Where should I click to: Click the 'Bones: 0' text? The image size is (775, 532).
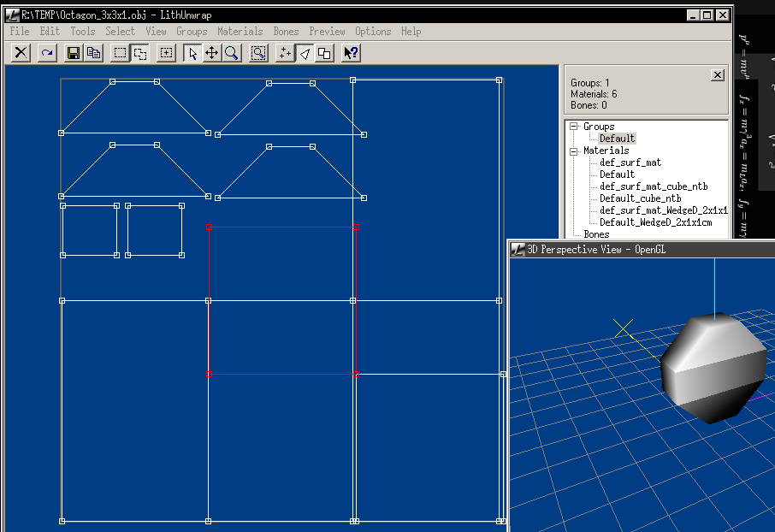(x=589, y=105)
